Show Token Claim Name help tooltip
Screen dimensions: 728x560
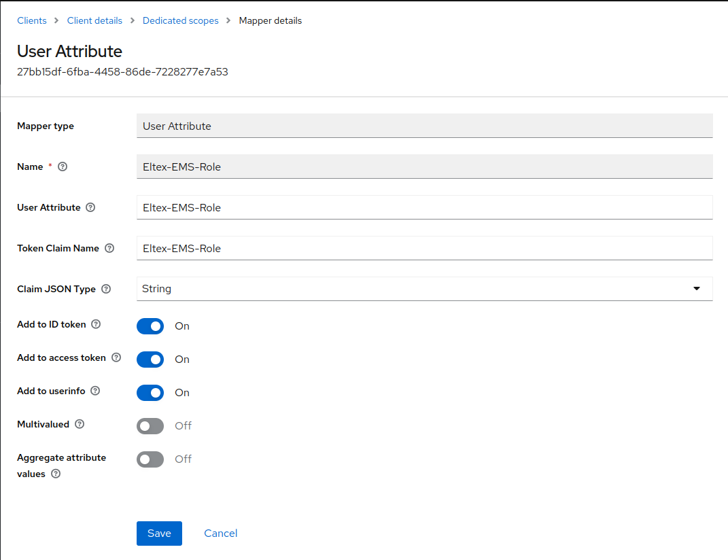(x=109, y=249)
